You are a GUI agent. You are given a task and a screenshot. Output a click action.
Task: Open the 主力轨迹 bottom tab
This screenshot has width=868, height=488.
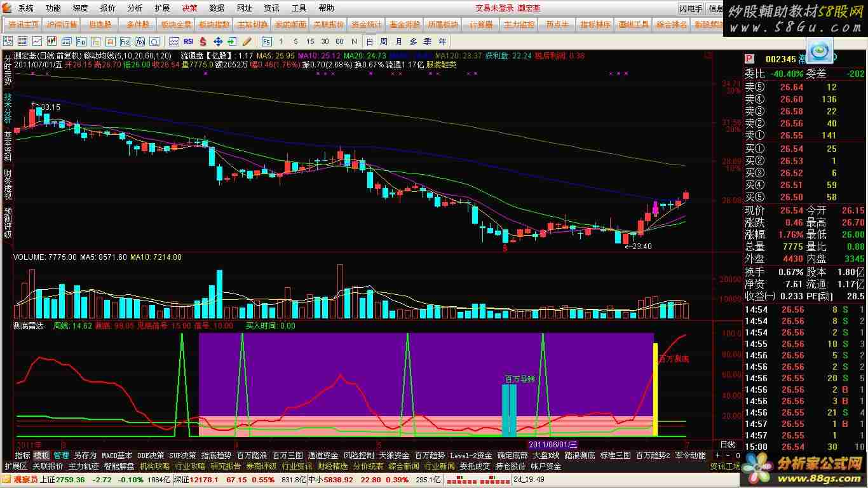point(83,466)
